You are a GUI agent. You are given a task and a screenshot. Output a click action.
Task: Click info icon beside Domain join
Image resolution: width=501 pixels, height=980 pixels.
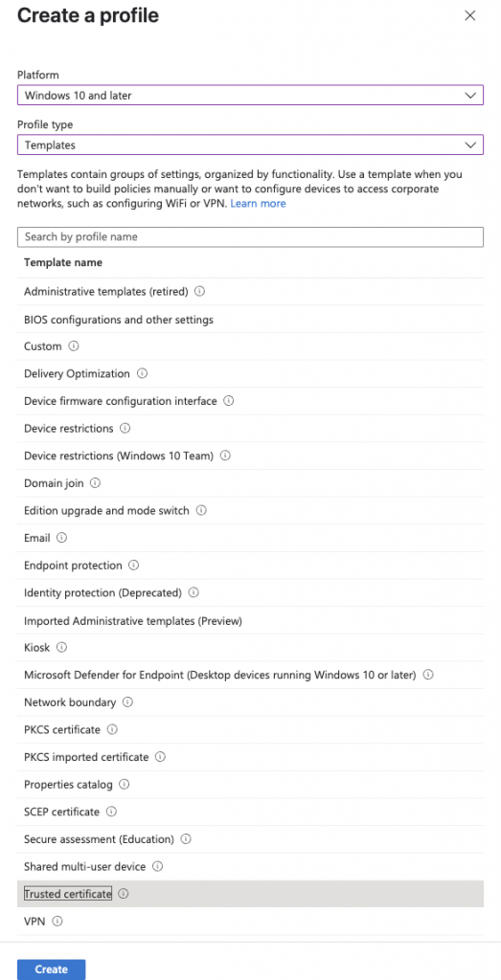[x=95, y=483]
